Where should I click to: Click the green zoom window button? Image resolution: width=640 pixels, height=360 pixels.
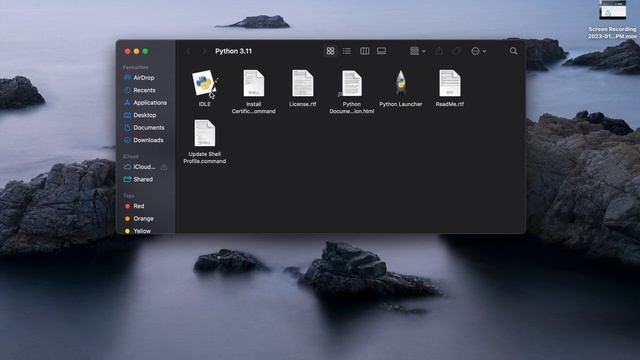tap(145, 51)
